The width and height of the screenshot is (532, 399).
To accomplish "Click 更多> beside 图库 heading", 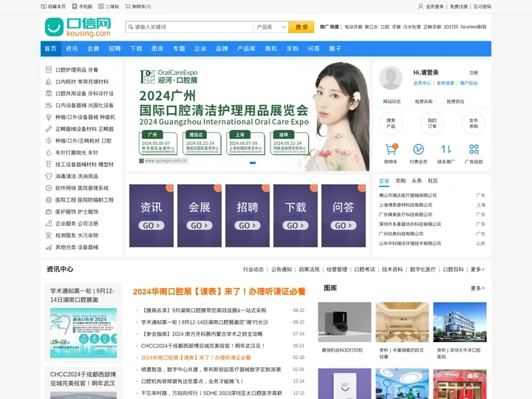I will (478, 288).
